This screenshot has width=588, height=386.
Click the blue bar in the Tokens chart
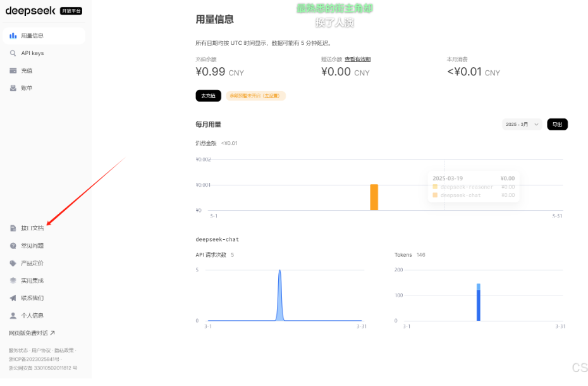479,302
